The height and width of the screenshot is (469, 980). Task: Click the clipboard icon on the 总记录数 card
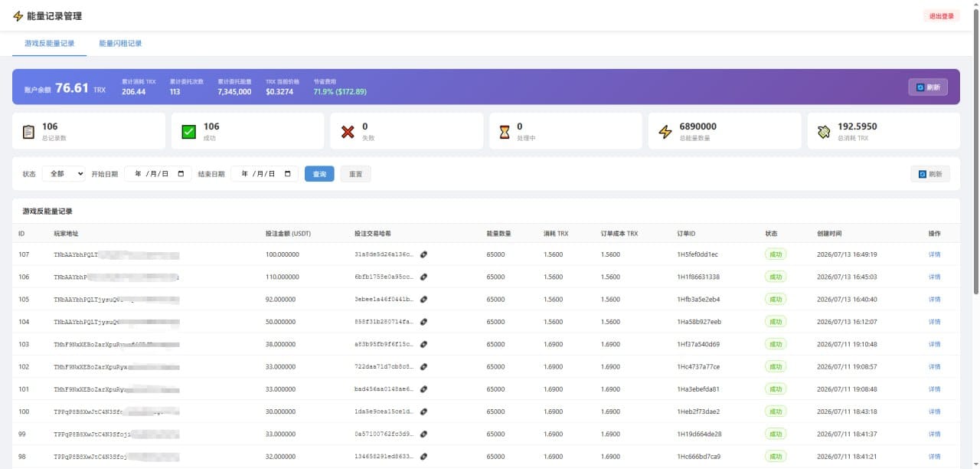29,132
